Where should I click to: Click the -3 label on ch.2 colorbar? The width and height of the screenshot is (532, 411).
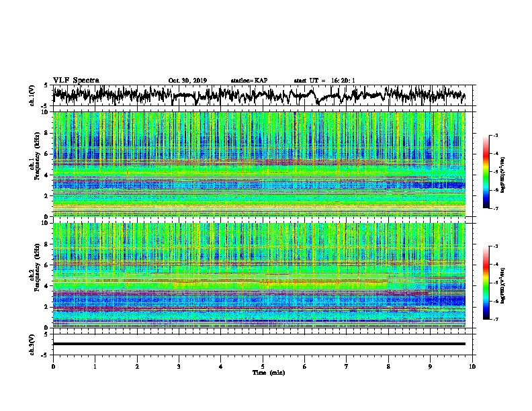[x=495, y=246]
